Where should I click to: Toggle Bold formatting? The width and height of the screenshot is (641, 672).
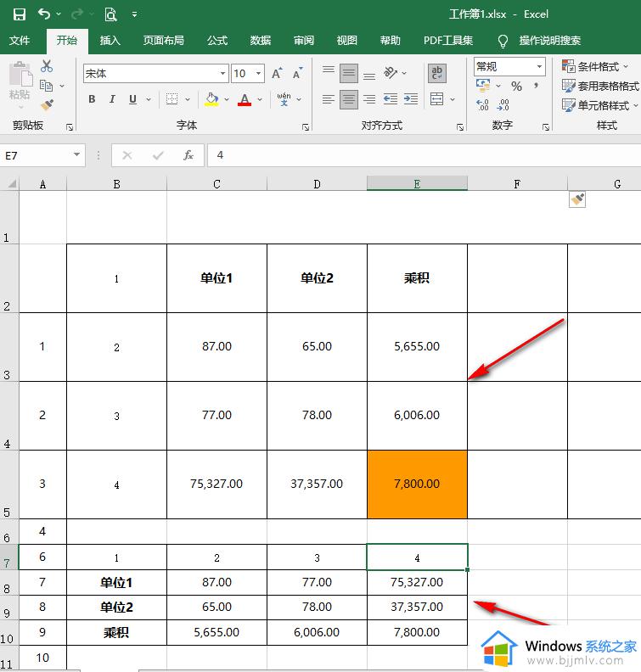pyautogui.click(x=92, y=99)
